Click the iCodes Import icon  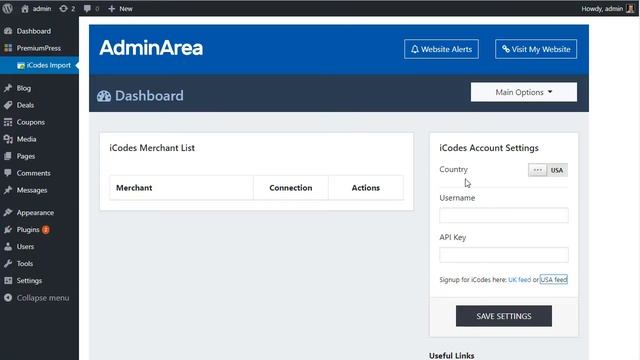point(21,65)
